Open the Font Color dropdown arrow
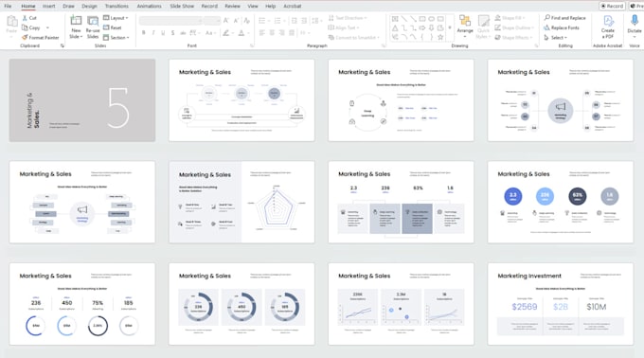 (x=248, y=33)
